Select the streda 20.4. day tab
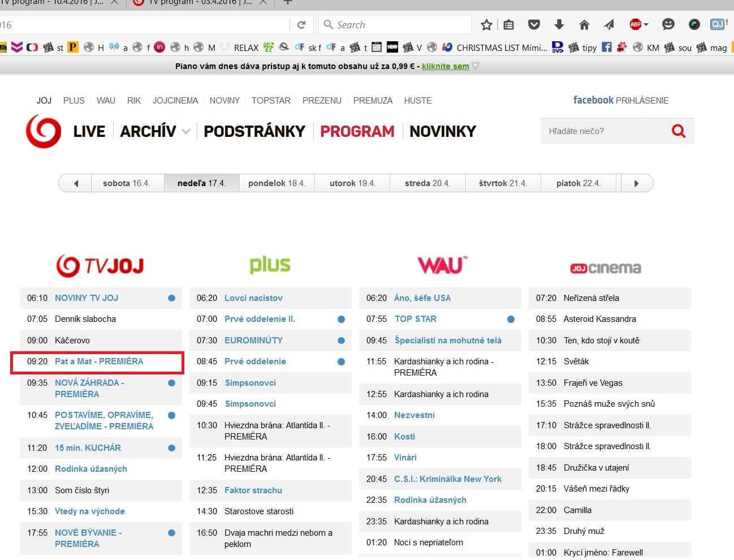 point(428,183)
